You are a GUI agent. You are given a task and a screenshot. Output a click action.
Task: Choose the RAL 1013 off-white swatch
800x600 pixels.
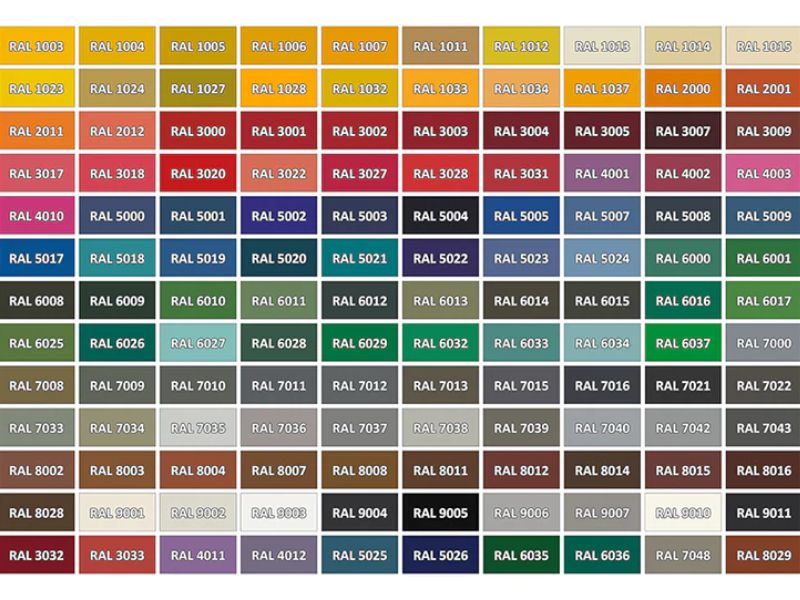[x=602, y=46]
